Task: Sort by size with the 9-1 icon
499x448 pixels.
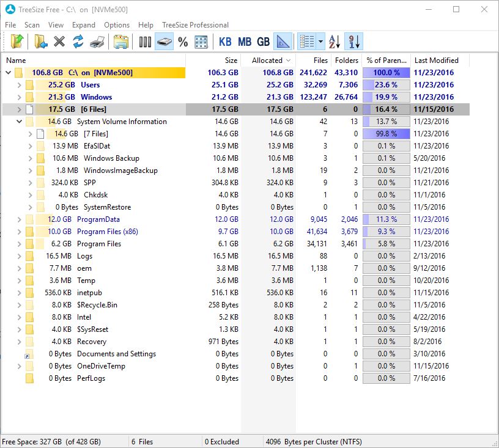Action: coord(354,42)
